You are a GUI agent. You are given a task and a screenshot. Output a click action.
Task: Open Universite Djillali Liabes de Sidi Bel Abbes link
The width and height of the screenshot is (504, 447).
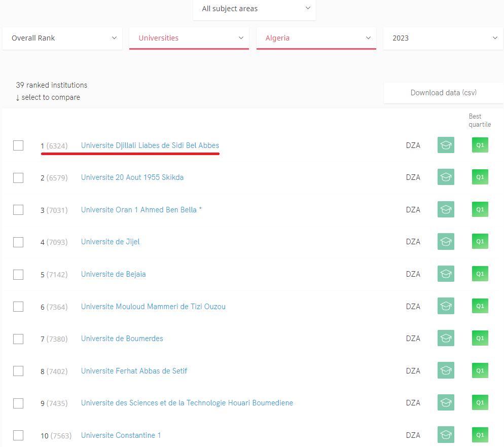150,145
